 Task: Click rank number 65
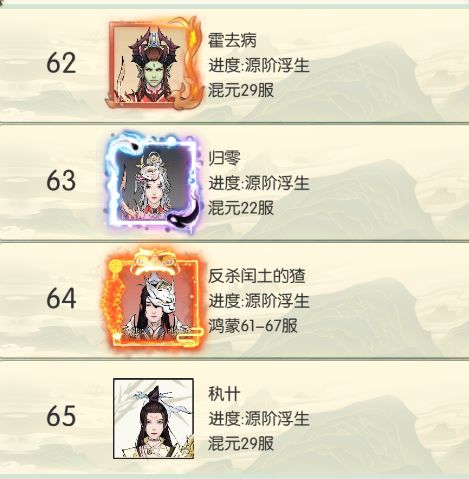pos(61,416)
